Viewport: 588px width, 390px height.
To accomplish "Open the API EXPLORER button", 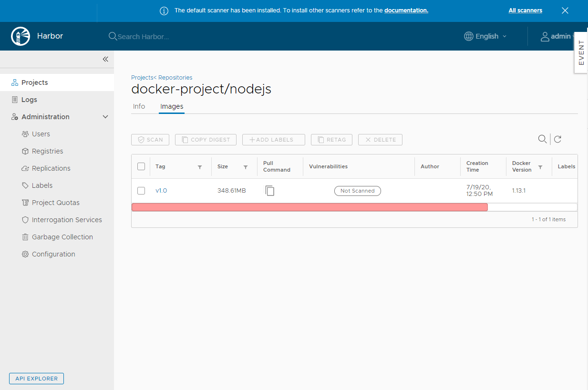I will [x=36, y=379].
